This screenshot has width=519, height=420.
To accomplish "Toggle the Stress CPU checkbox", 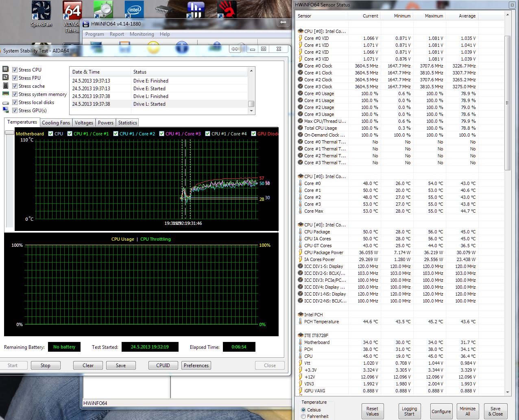I will point(15,70).
